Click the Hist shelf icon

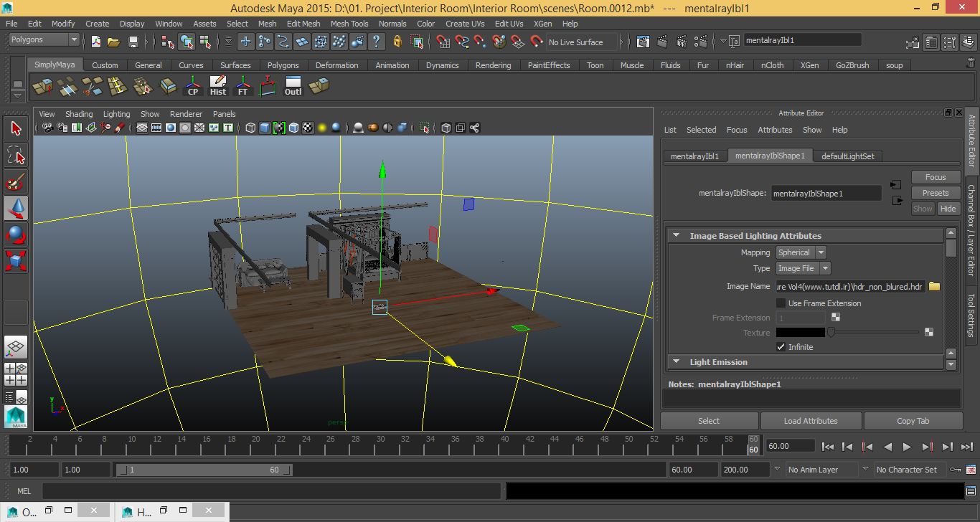(217, 85)
